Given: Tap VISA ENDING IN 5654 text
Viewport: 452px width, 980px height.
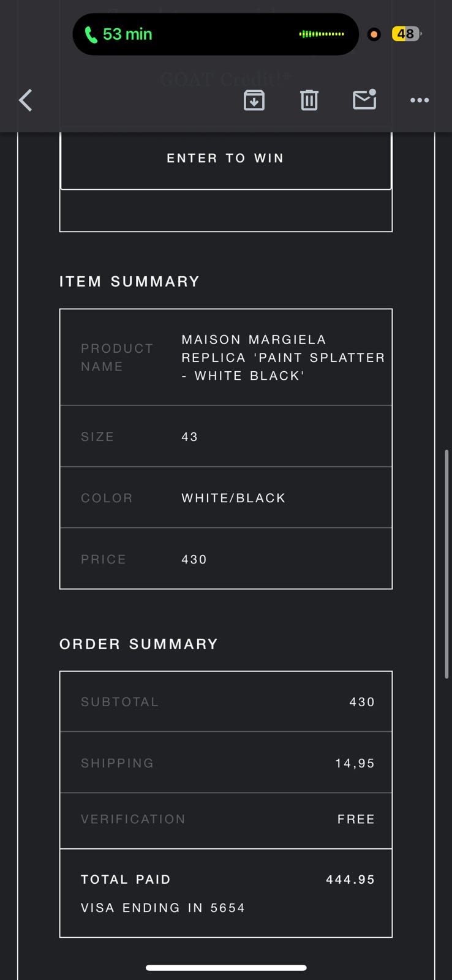Looking at the screenshot, I should coord(163,908).
